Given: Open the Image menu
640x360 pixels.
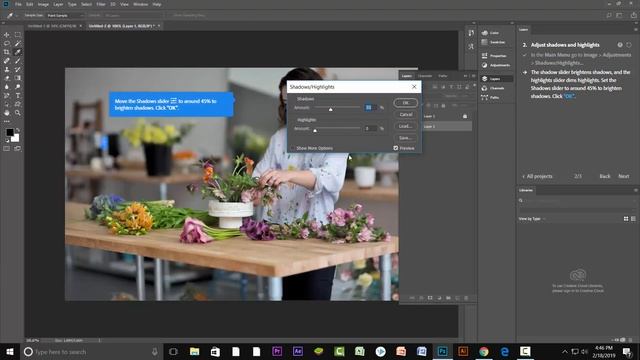Looking at the screenshot, I should (x=43, y=4).
